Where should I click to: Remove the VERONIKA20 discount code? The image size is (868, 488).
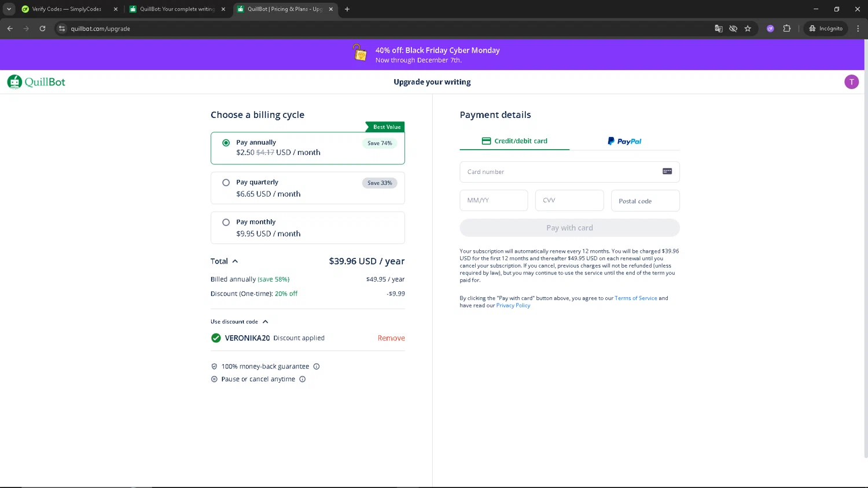[391, 338]
